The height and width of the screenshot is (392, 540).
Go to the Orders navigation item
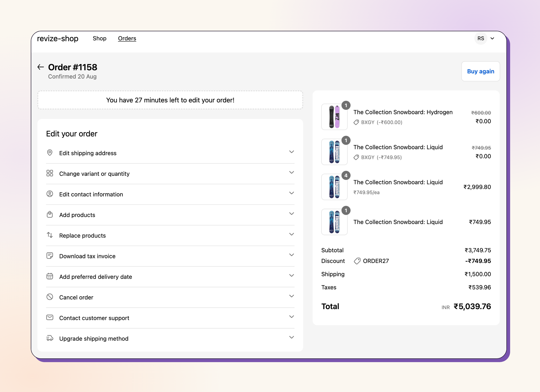point(127,38)
